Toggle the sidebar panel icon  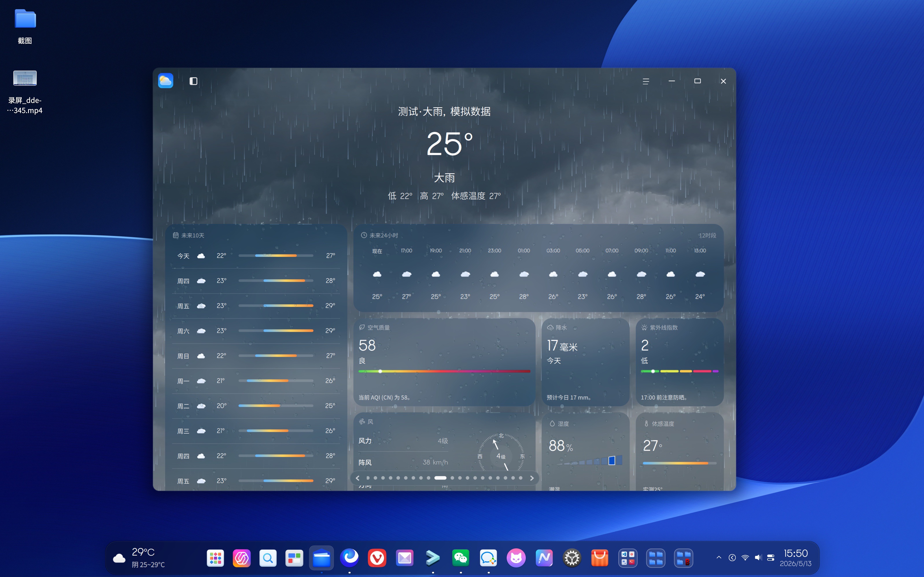(193, 81)
